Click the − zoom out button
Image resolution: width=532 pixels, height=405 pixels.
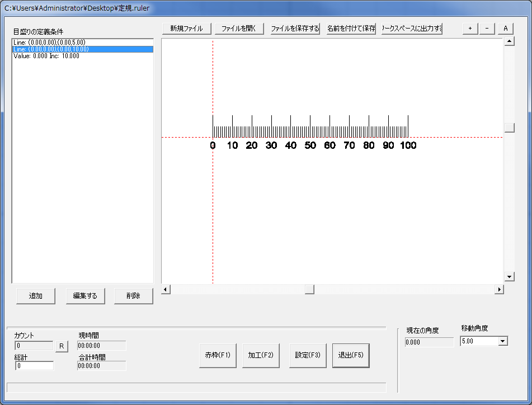point(487,29)
